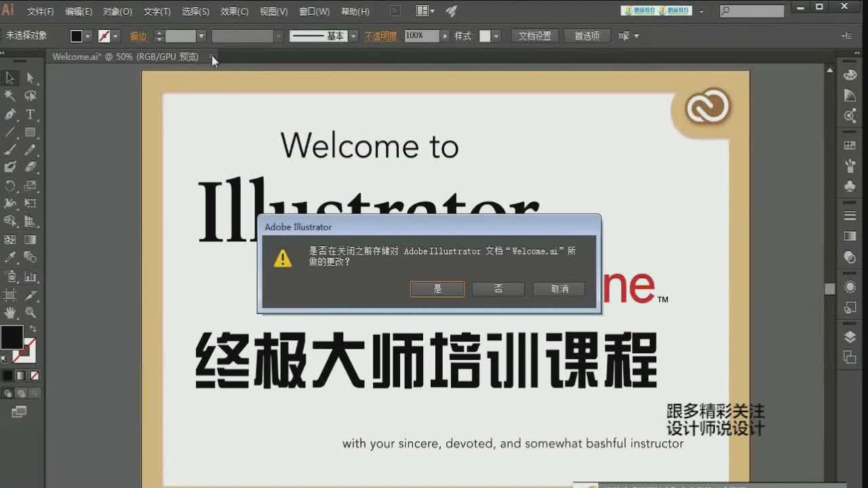Open the 文件(F) menu

tap(40, 12)
